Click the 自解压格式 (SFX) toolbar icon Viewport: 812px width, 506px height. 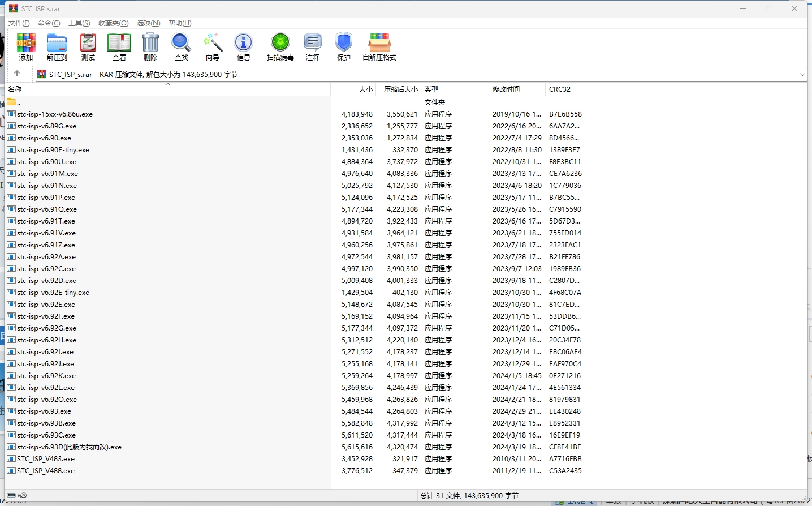pos(379,43)
